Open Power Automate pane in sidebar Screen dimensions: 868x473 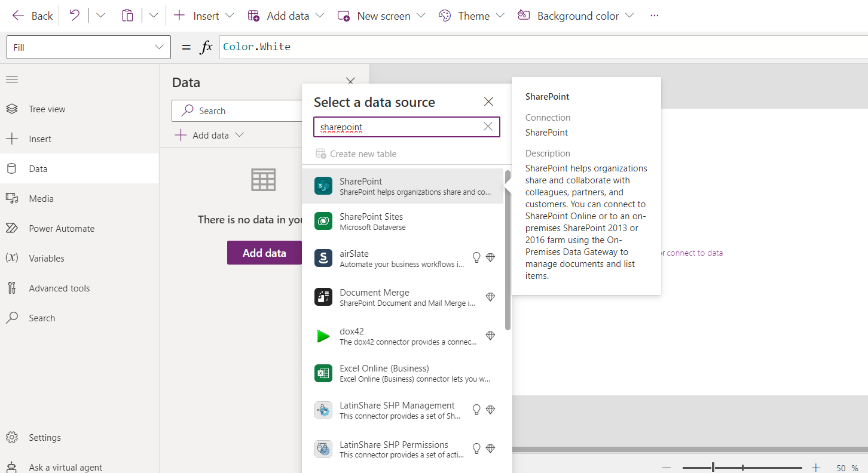pos(80,228)
